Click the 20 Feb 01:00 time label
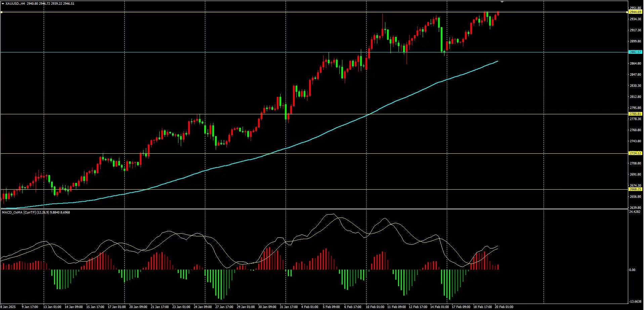The width and height of the screenshot is (644, 310). pyautogui.click(x=504, y=307)
